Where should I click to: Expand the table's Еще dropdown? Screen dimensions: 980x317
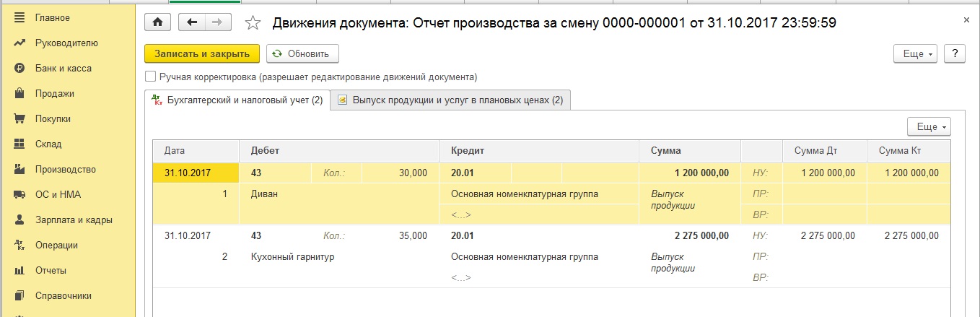click(929, 126)
